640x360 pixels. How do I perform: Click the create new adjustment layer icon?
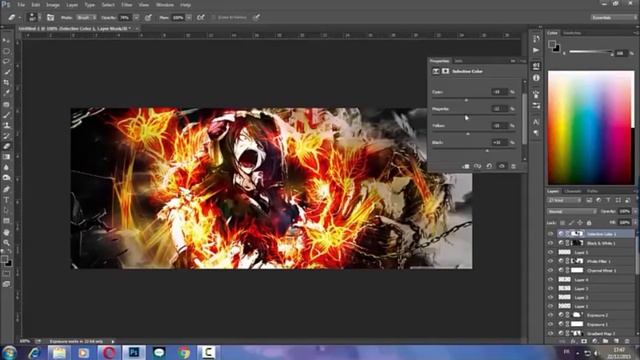[595, 341]
